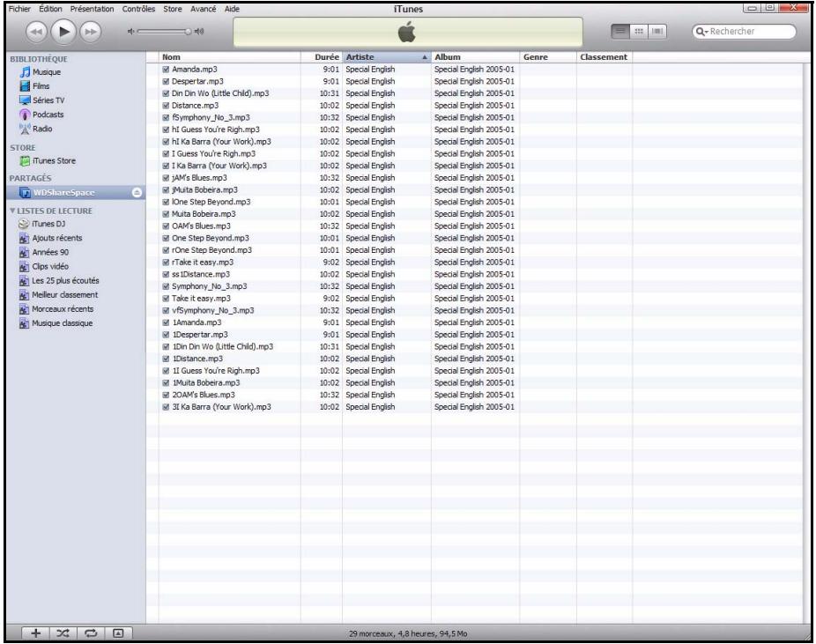Uncheck the Despertar.mp3 checkbox

coord(166,81)
